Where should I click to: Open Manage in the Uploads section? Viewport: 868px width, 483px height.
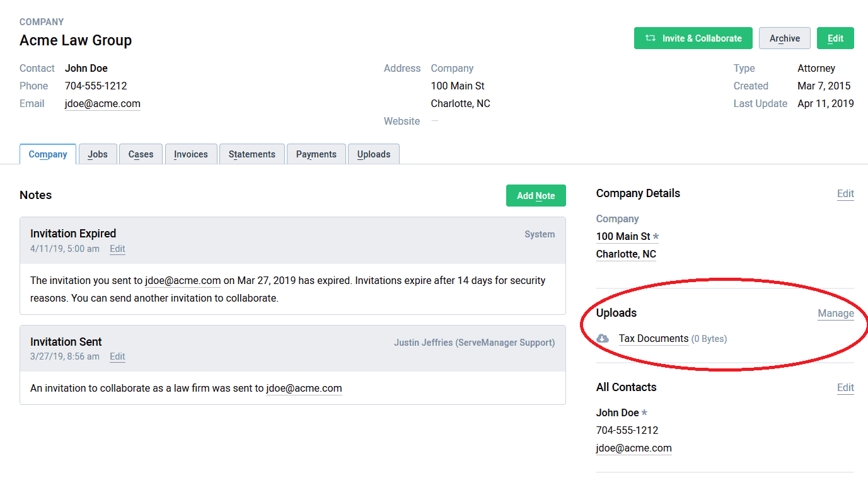[836, 313]
